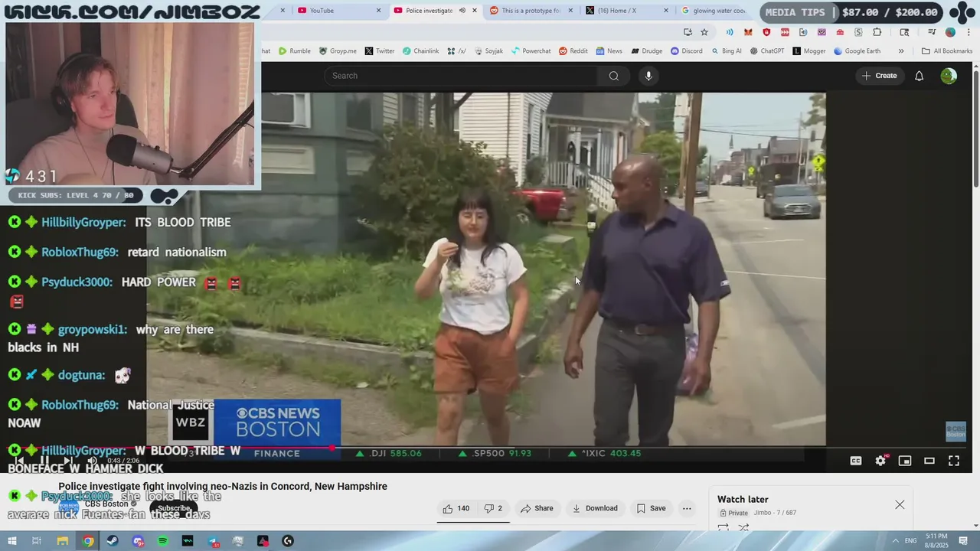Open more actions menu next to Save
The width and height of the screenshot is (980, 551).
click(x=687, y=508)
